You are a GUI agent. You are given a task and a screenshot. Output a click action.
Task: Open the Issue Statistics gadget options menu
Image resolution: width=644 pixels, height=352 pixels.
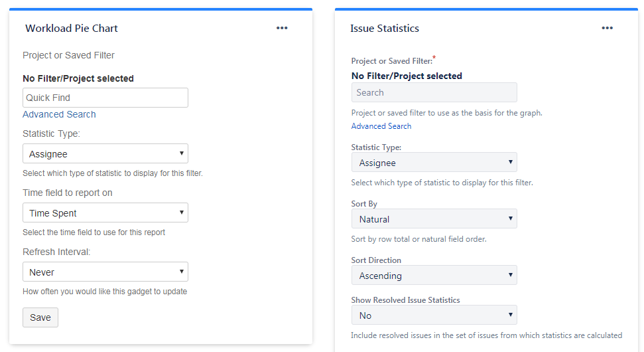click(607, 28)
